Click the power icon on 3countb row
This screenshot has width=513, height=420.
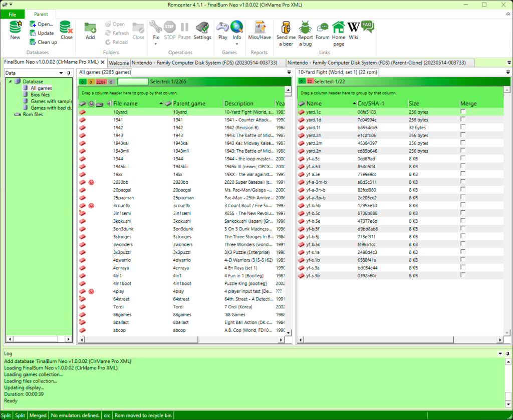click(x=91, y=206)
